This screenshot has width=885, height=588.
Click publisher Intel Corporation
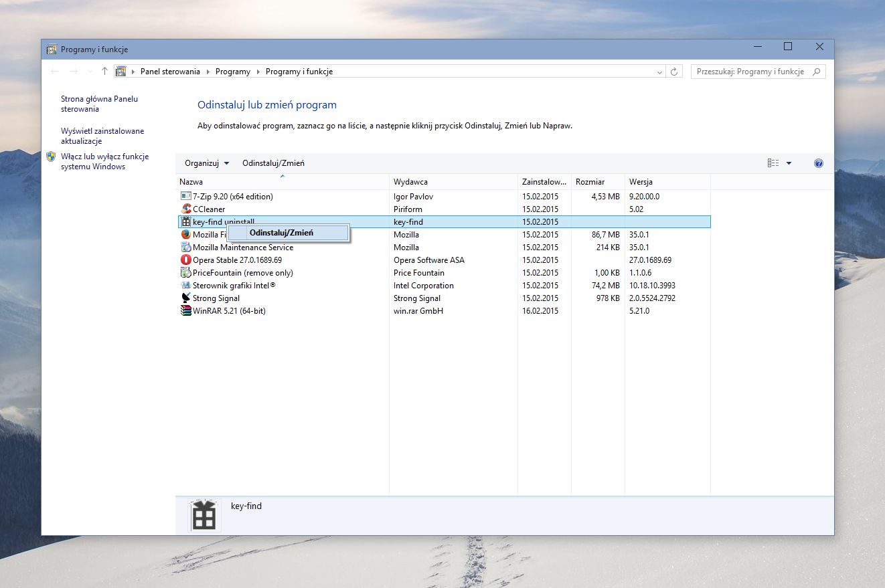(x=424, y=286)
